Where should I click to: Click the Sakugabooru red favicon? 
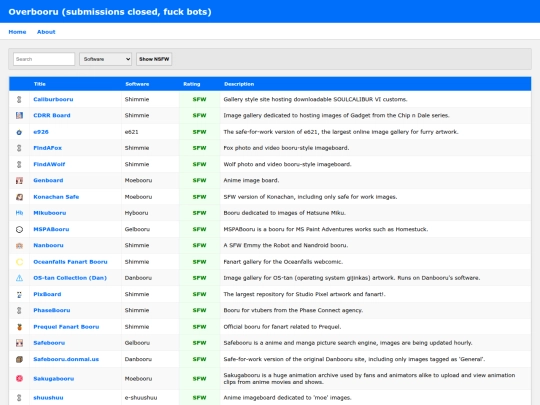[19, 378]
